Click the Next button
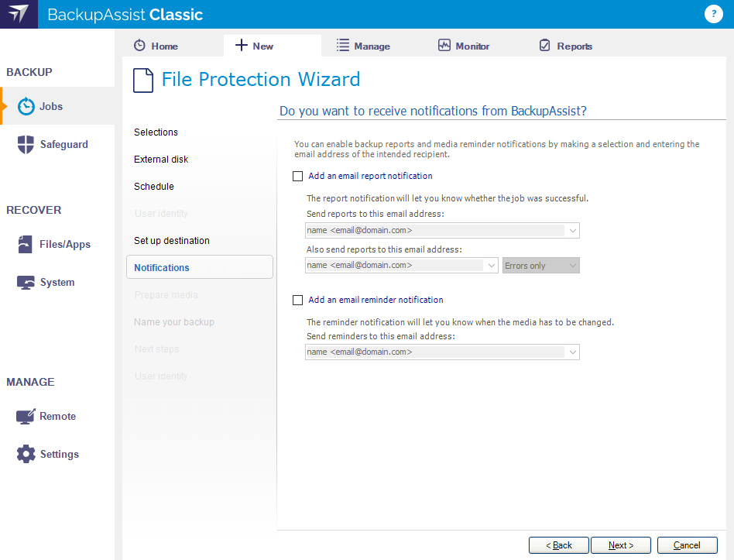The width and height of the screenshot is (734, 560). click(621, 545)
